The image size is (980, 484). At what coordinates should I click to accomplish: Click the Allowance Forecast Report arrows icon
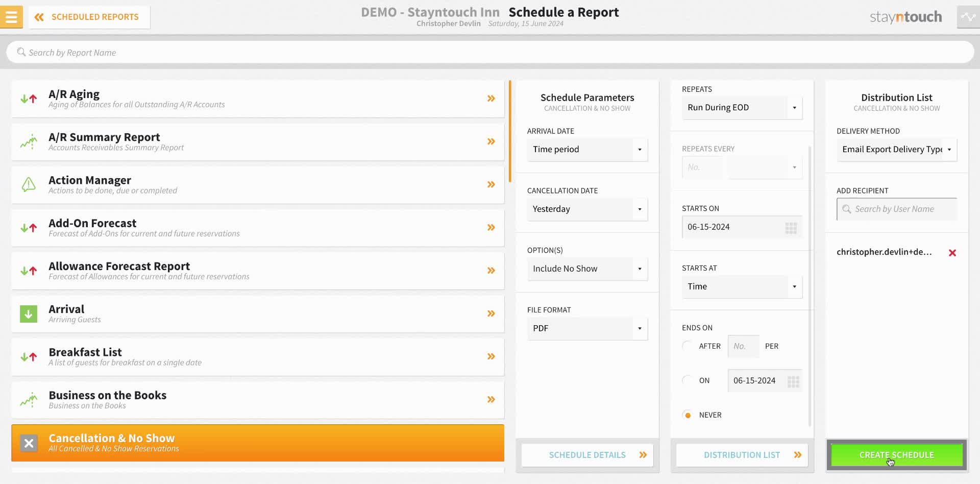[x=29, y=271]
